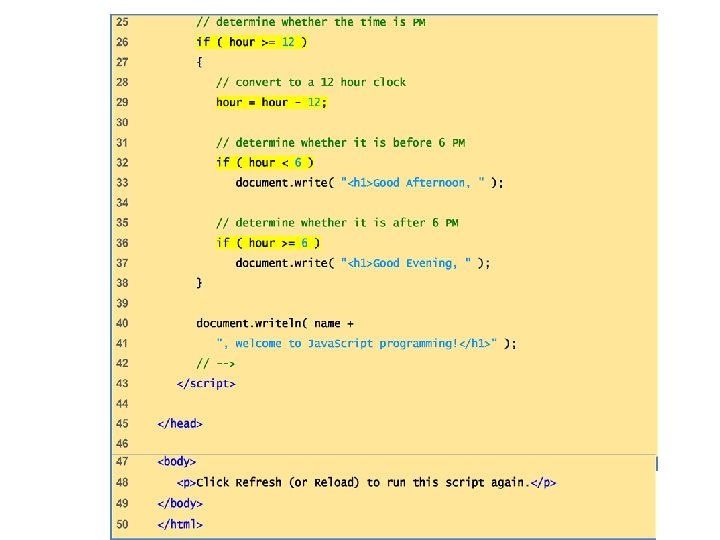Click the opening brace on line 27

(199, 62)
